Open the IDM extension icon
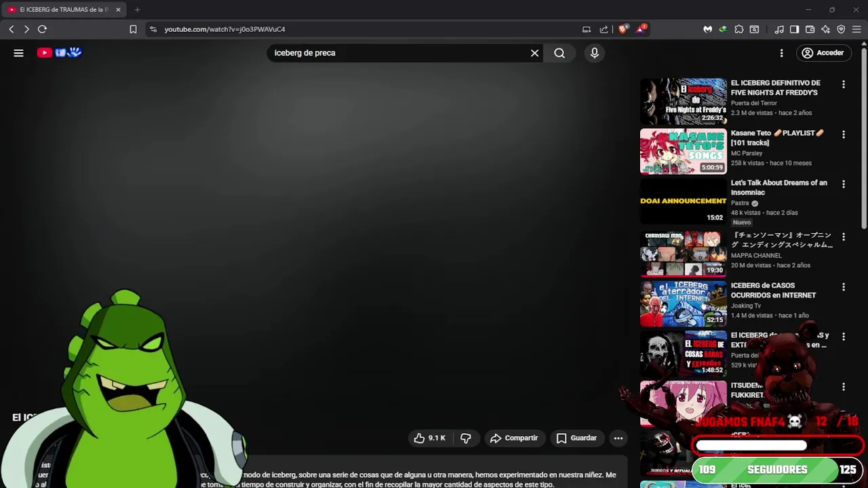This screenshot has height=488, width=868. (723, 29)
